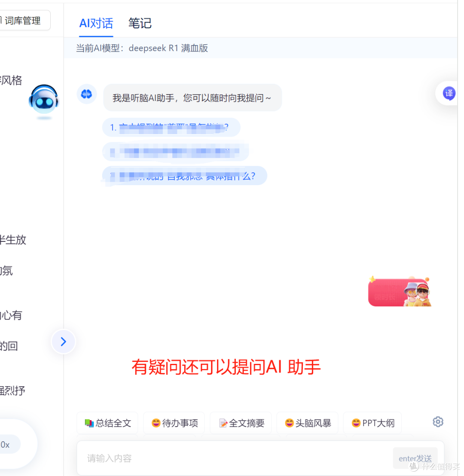Click the 当前AI模型 deepseek R1 label
464x476 pixels.
[142, 48]
